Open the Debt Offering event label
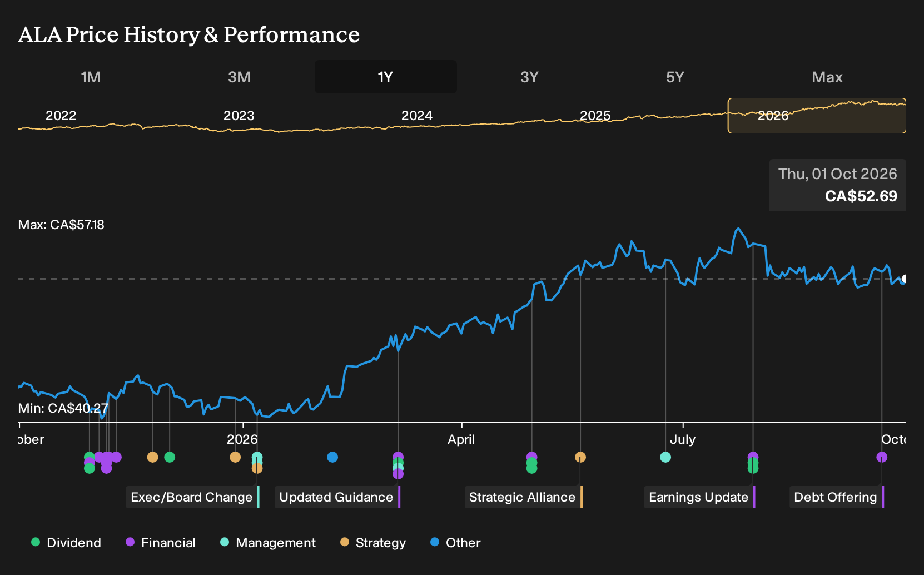Screen dimensions: 924x575 (x=837, y=497)
